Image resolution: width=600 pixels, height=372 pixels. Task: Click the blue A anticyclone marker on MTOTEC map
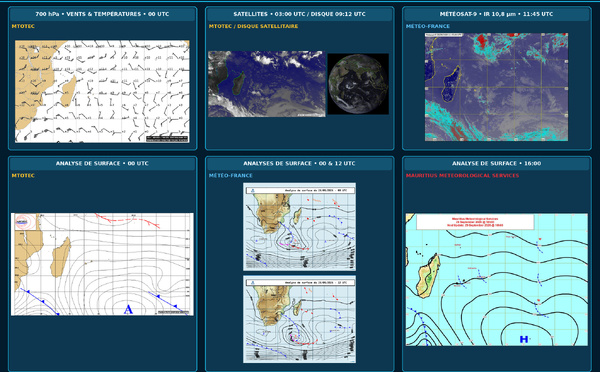tap(128, 309)
